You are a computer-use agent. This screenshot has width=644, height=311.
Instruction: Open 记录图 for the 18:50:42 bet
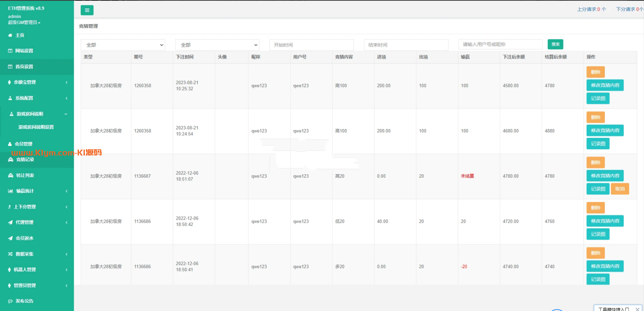(598, 234)
